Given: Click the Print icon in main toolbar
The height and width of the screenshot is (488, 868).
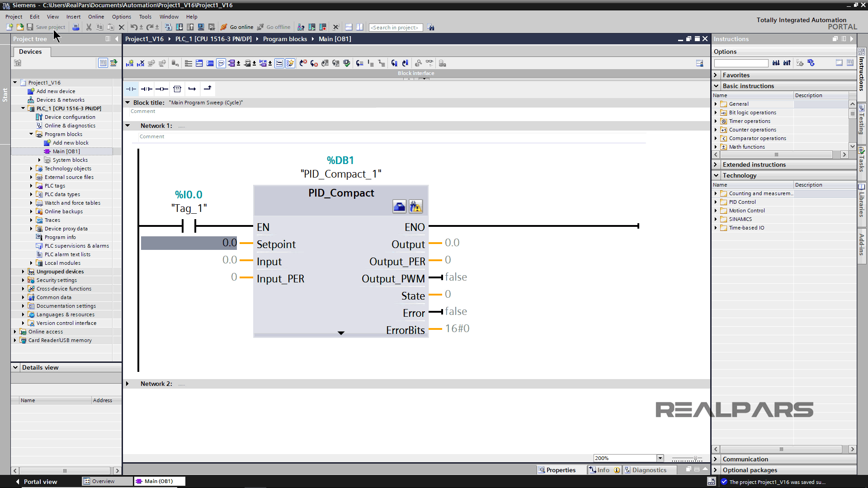Looking at the screenshot, I should (76, 27).
